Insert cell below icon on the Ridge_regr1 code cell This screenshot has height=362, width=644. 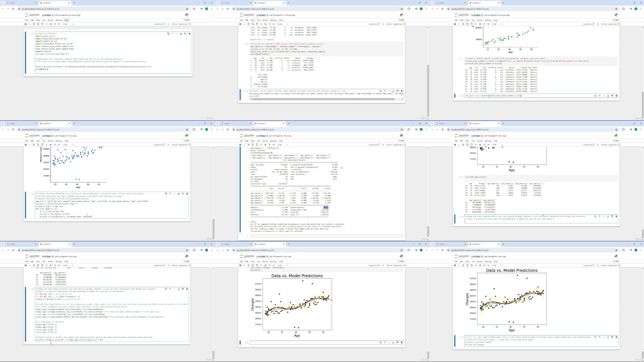[x=183, y=289]
